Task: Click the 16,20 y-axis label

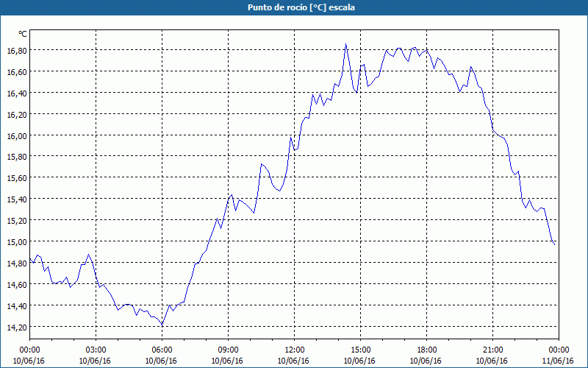Action: point(17,115)
